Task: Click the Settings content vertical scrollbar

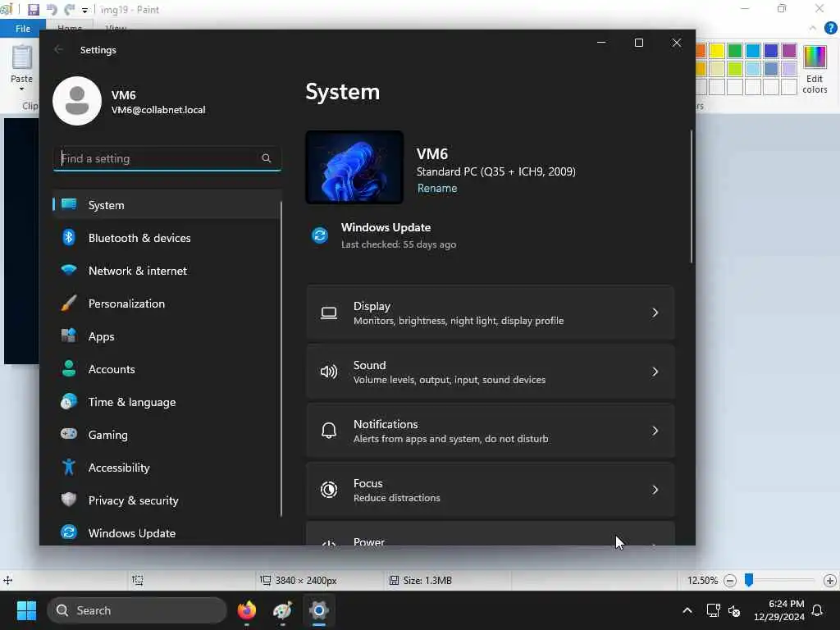Action: click(691, 196)
